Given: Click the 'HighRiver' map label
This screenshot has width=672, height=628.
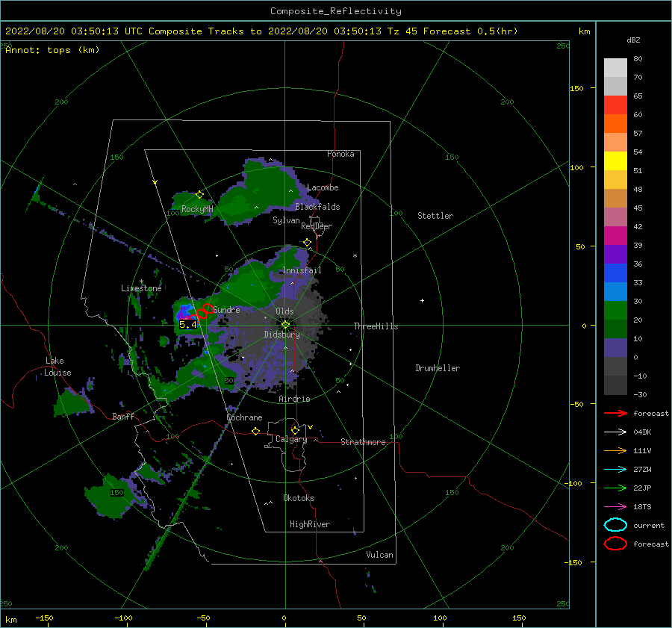Looking at the screenshot, I should click(310, 524).
